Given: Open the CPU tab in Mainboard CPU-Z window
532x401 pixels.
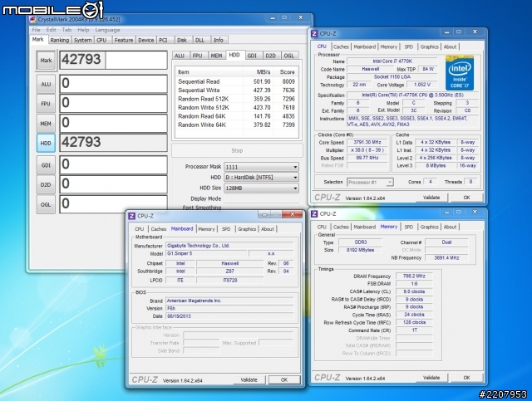Looking at the screenshot, I should click(139, 229).
